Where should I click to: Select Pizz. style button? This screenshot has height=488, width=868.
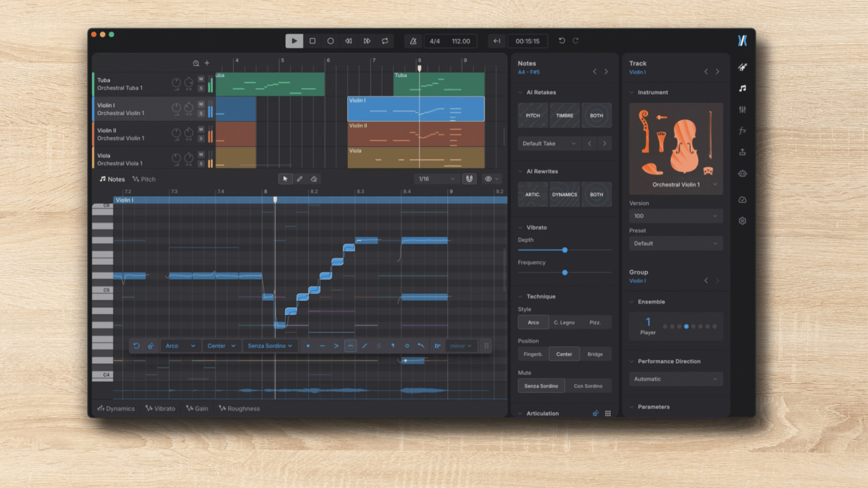(595, 323)
